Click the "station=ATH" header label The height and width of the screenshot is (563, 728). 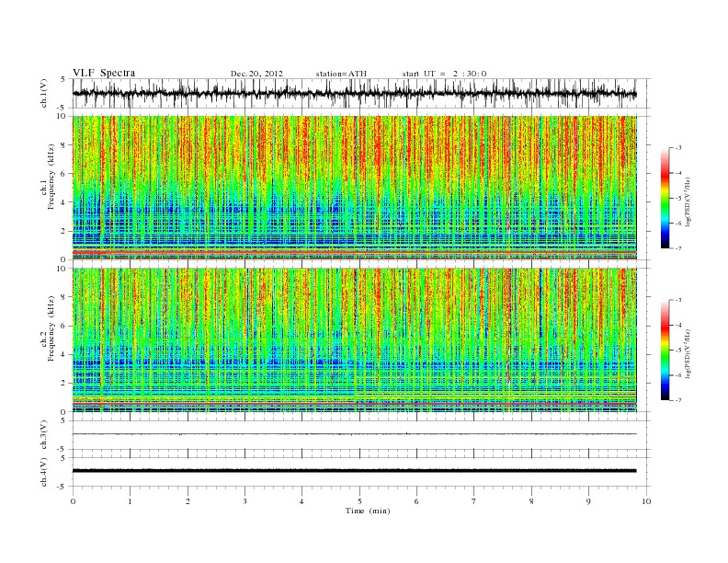[341, 74]
